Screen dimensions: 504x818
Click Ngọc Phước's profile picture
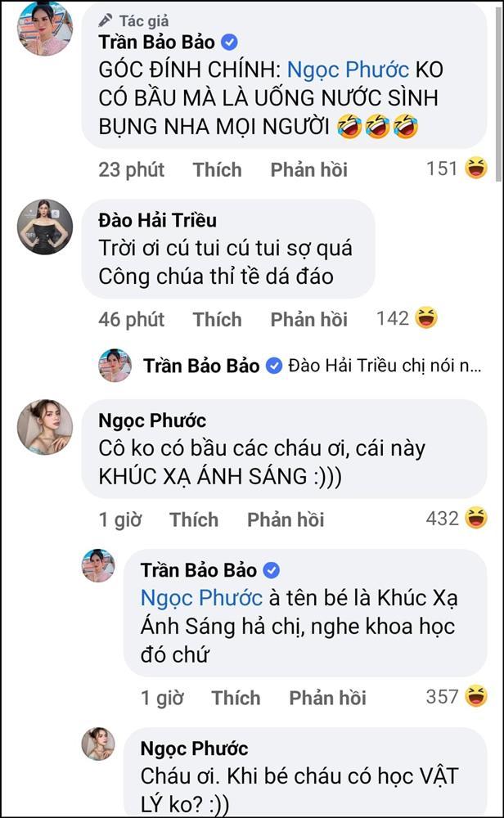pyautogui.click(x=45, y=425)
